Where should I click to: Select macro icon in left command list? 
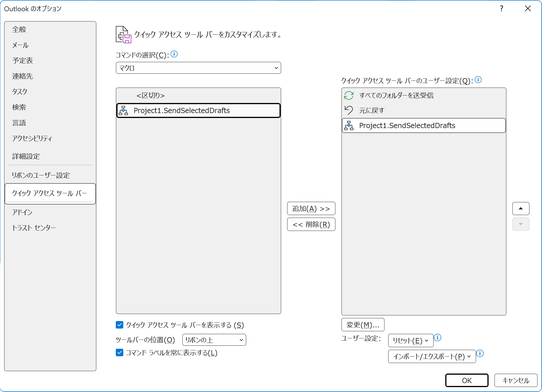tap(123, 110)
